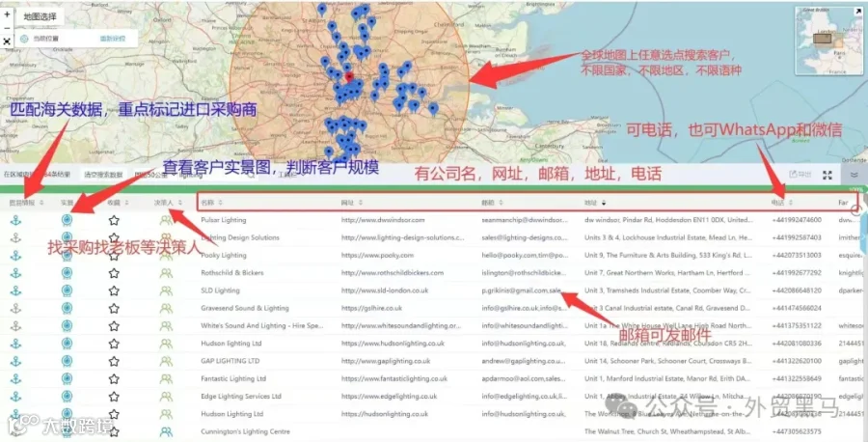Click the 清空搜索数据 clear search button

[x=103, y=175]
